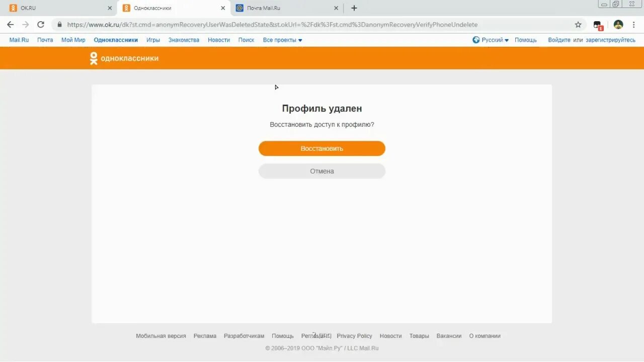Viewport: 644px width, 362px height.
Task: Click the Профиль удален heading text
Action: pos(322,109)
